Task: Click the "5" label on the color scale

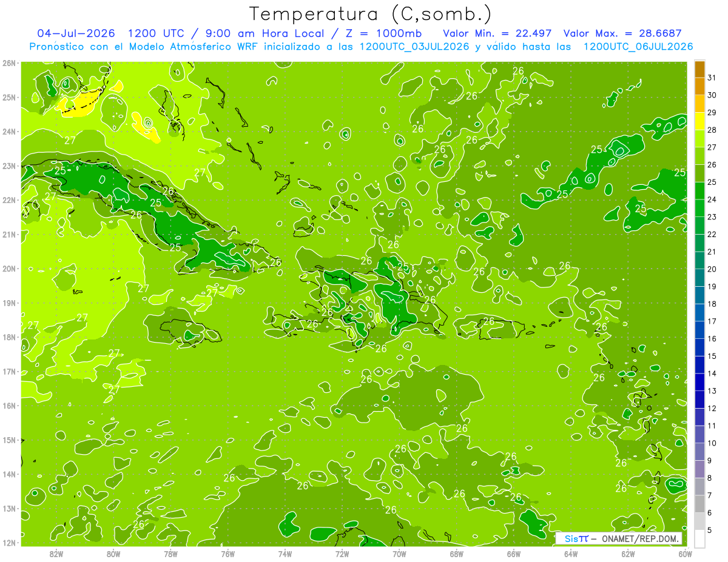Action: [x=710, y=530]
